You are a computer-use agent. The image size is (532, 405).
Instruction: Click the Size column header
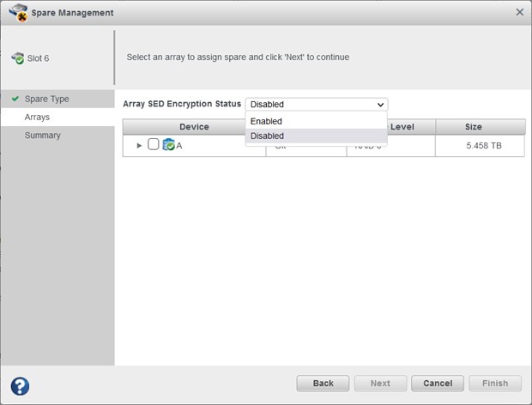point(481,126)
